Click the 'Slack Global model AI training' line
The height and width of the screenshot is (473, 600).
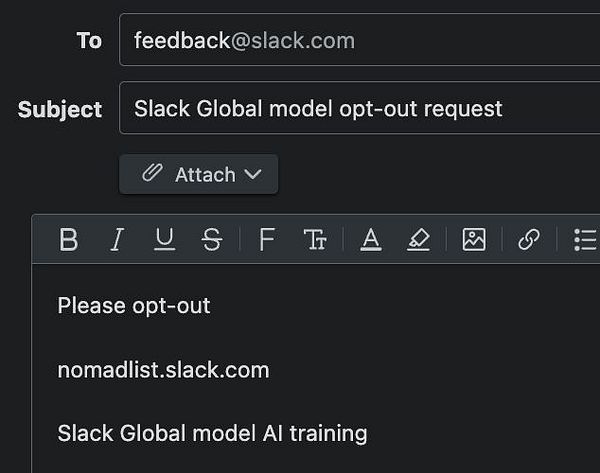(212, 433)
